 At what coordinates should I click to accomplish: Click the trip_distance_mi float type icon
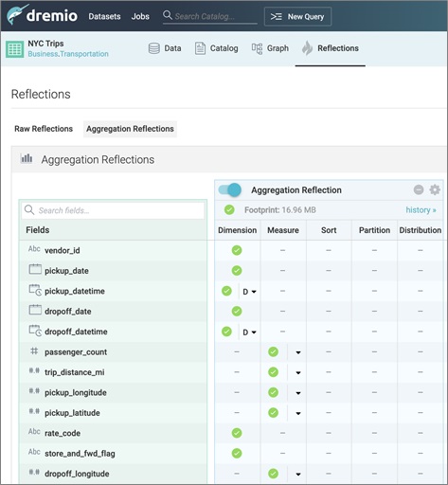[x=34, y=370]
